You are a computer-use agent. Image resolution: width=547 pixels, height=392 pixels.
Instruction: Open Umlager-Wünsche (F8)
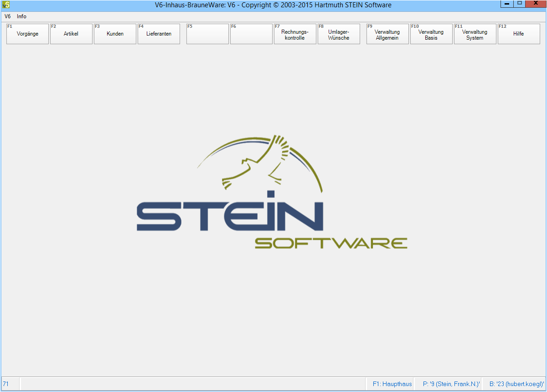point(339,34)
